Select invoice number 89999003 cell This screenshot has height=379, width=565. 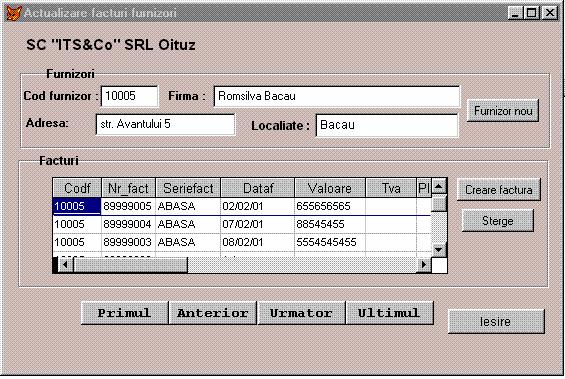tap(128, 242)
